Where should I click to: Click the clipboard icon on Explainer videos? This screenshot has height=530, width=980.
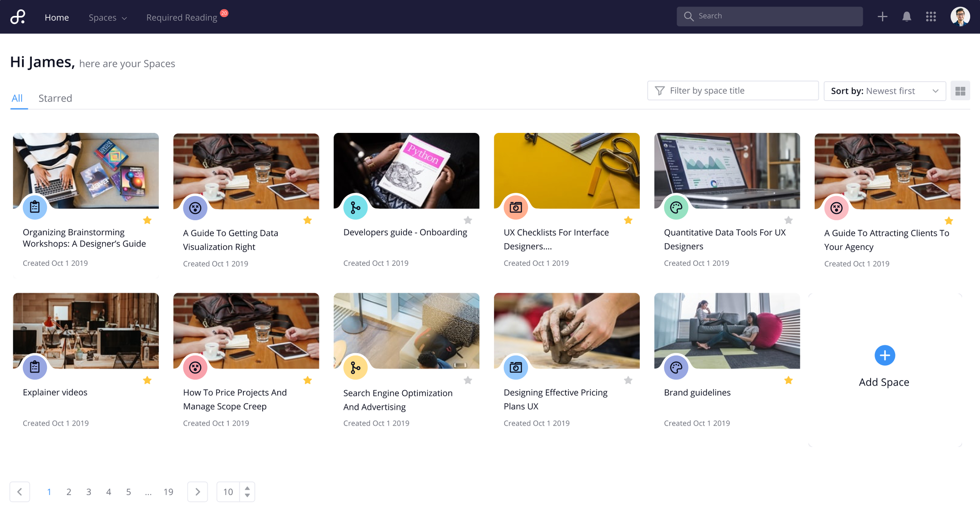[35, 367]
